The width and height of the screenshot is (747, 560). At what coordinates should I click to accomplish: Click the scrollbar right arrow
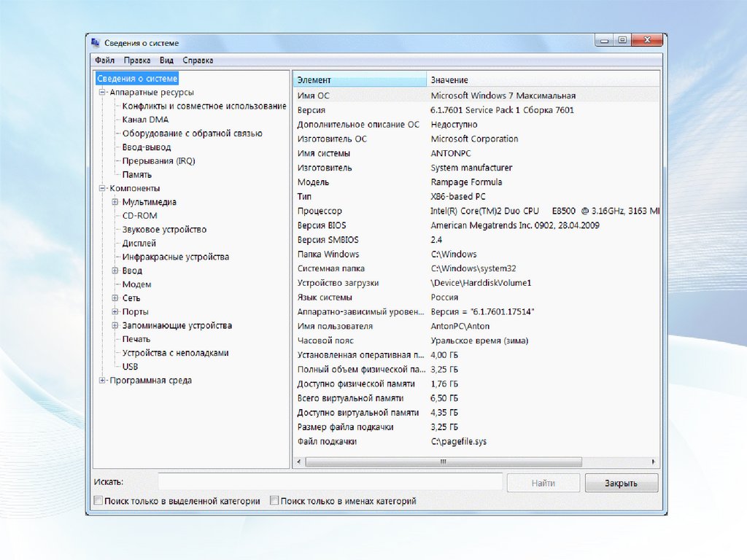(x=653, y=462)
